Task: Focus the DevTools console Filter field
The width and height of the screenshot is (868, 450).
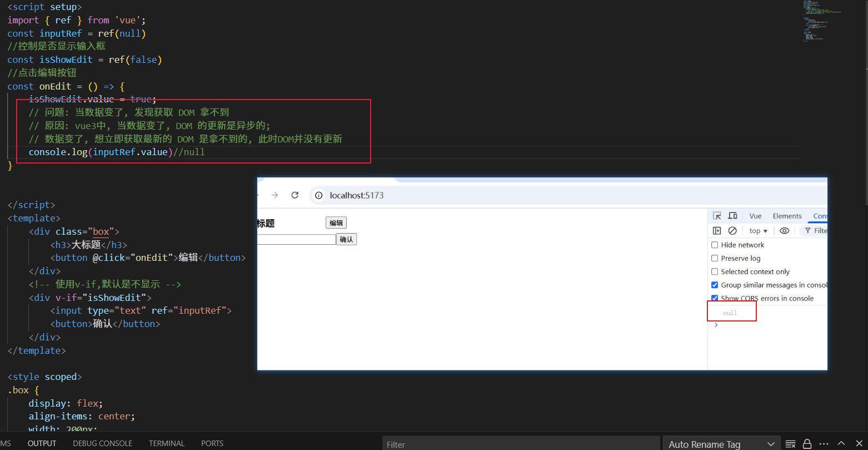Action: click(x=814, y=231)
